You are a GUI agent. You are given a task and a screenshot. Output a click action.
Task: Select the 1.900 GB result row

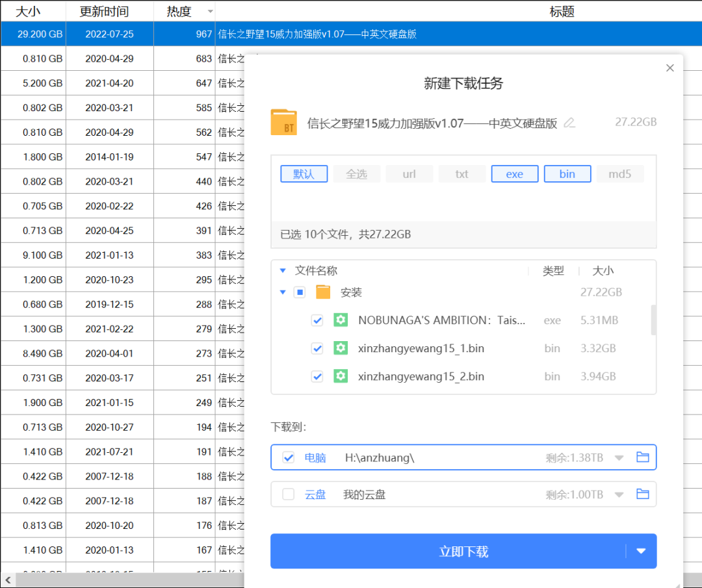tap(122, 403)
